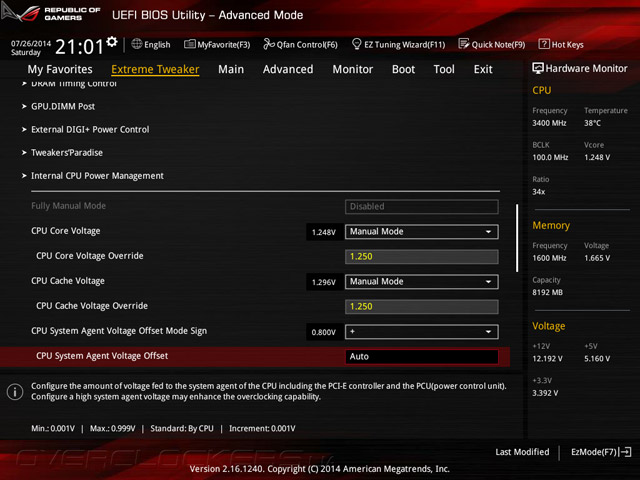Click the 1.248V core voltage readout
Screen dimensions: 640x480
click(x=324, y=232)
